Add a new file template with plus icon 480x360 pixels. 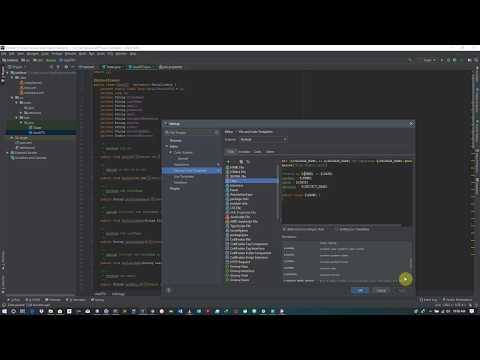[x=228, y=162]
